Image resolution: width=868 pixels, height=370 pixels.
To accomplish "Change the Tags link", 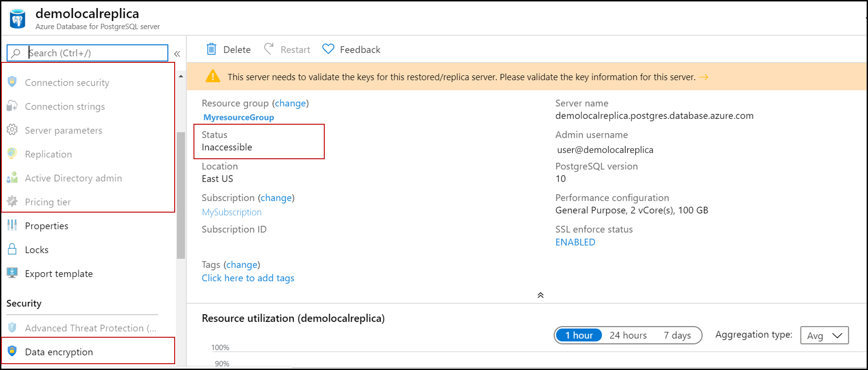I will click(x=242, y=265).
